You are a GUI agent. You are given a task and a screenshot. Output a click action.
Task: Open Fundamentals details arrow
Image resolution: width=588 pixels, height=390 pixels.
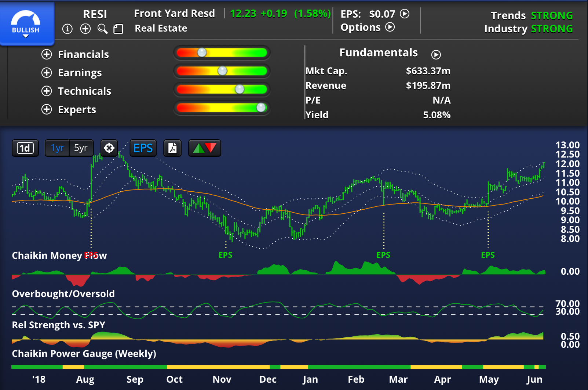436,55
